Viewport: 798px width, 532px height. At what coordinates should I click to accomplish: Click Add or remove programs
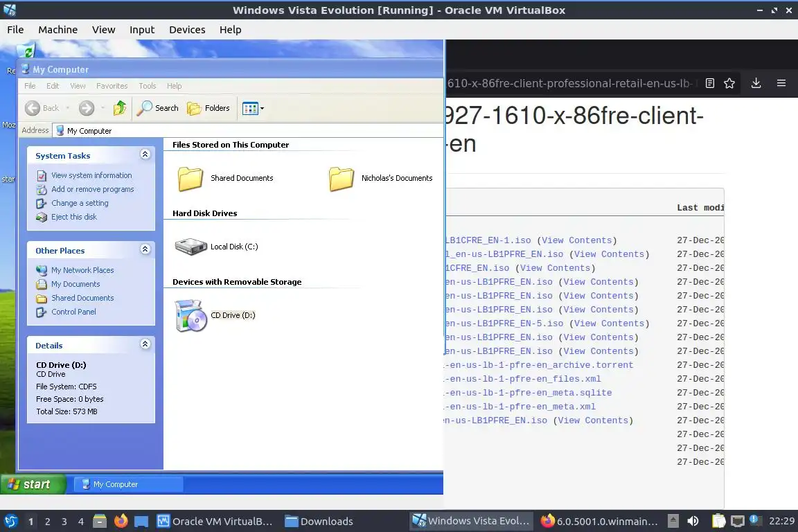(x=93, y=189)
